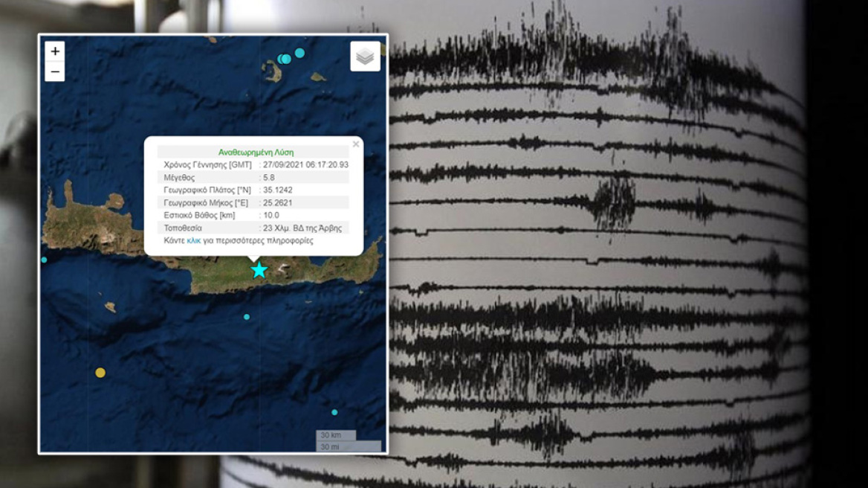Zoom out with the minus button

point(55,71)
